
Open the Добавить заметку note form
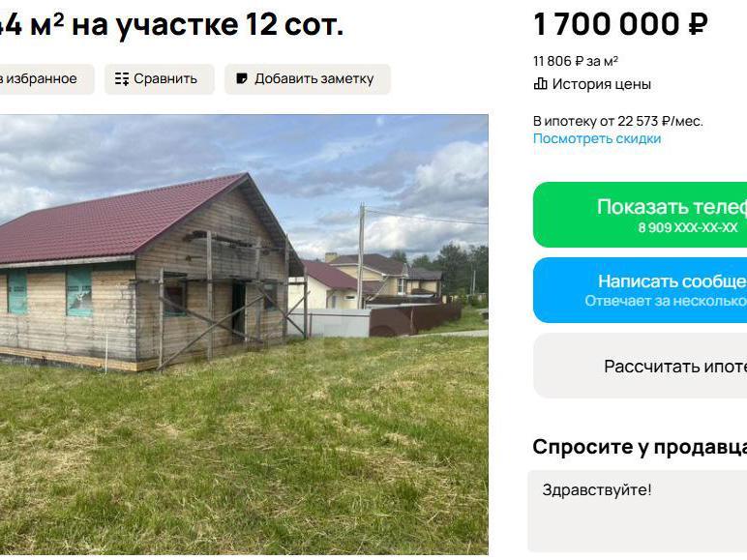[308, 79]
